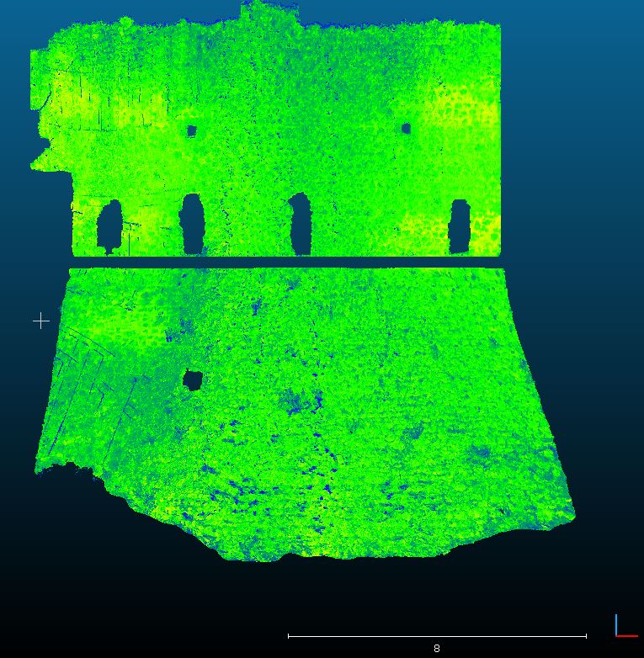Click the red axis of the trihedron

(628, 636)
